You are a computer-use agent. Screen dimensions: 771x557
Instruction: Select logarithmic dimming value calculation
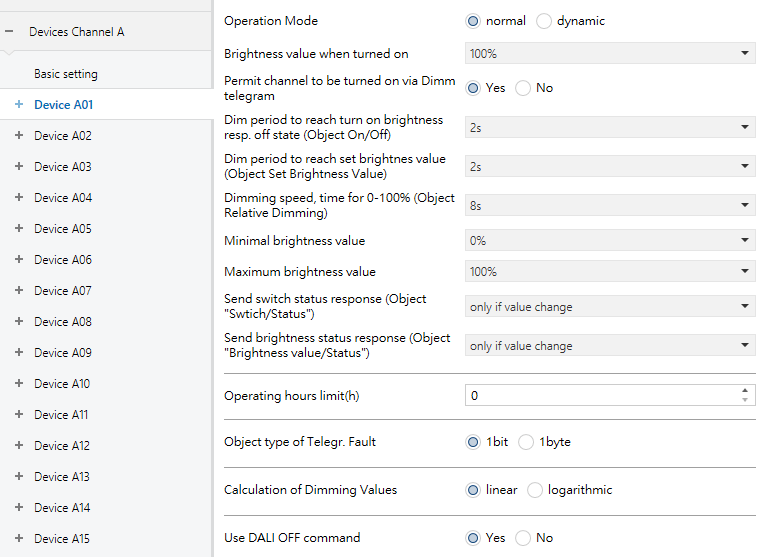tap(534, 490)
